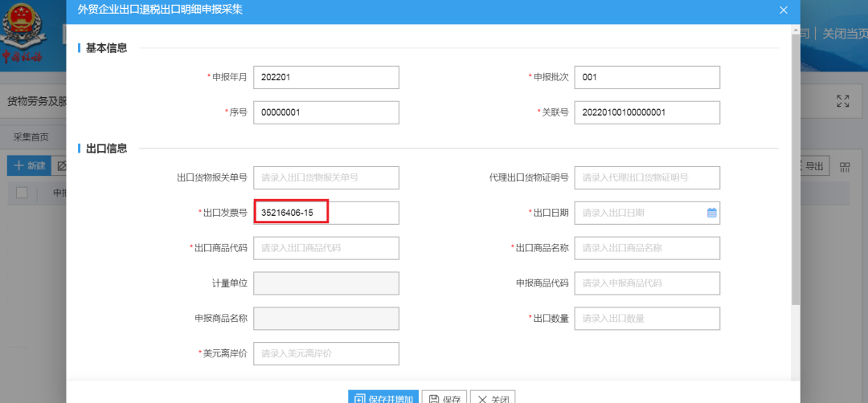Close the export detail declaration dialog
Viewport: 868px width, 403px height.
(x=783, y=10)
